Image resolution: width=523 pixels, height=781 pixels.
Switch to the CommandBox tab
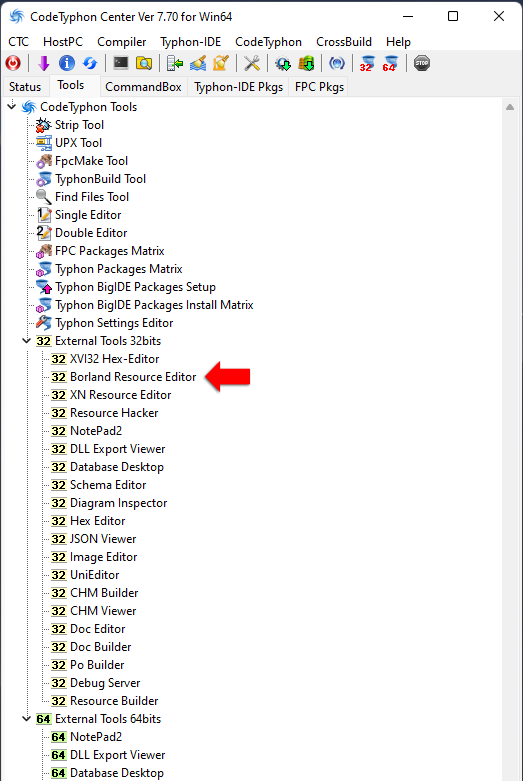[143, 87]
